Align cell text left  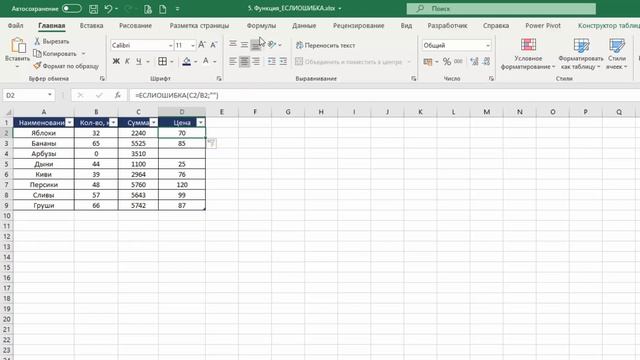point(233,61)
